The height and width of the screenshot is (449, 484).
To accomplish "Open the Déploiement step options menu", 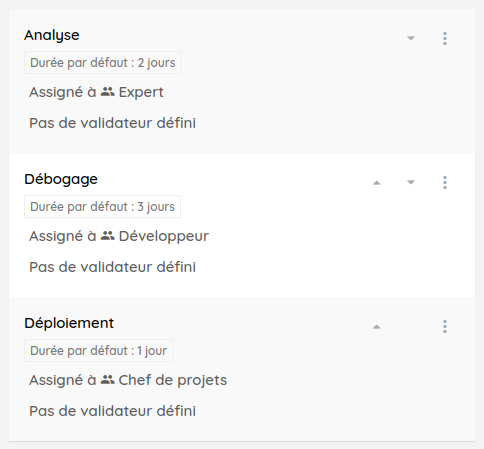I will coord(445,326).
